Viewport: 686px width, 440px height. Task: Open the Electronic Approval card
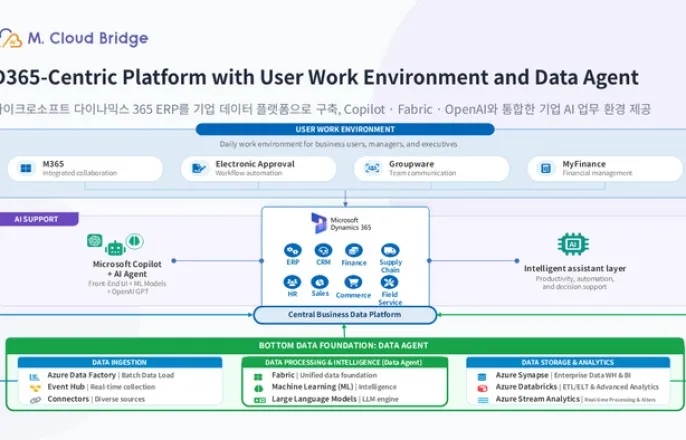[258, 168]
